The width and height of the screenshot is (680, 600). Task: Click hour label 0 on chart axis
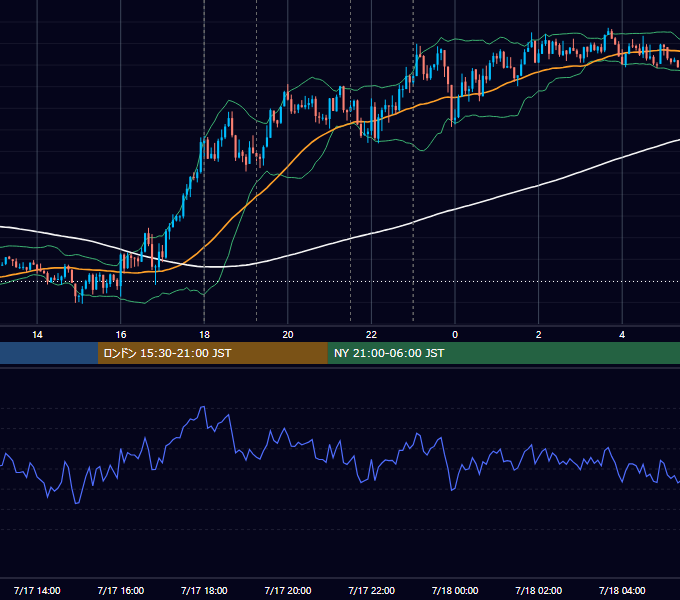[x=455, y=335]
